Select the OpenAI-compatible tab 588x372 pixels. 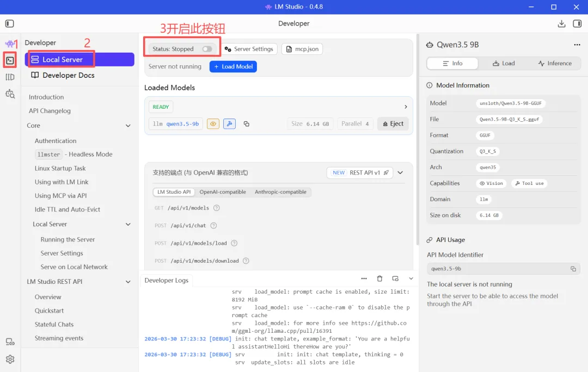pyautogui.click(x=223, y=192)
